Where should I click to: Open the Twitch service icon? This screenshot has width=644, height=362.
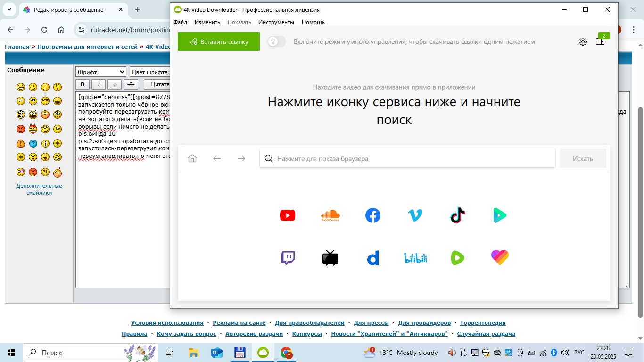tap(288, 258)
